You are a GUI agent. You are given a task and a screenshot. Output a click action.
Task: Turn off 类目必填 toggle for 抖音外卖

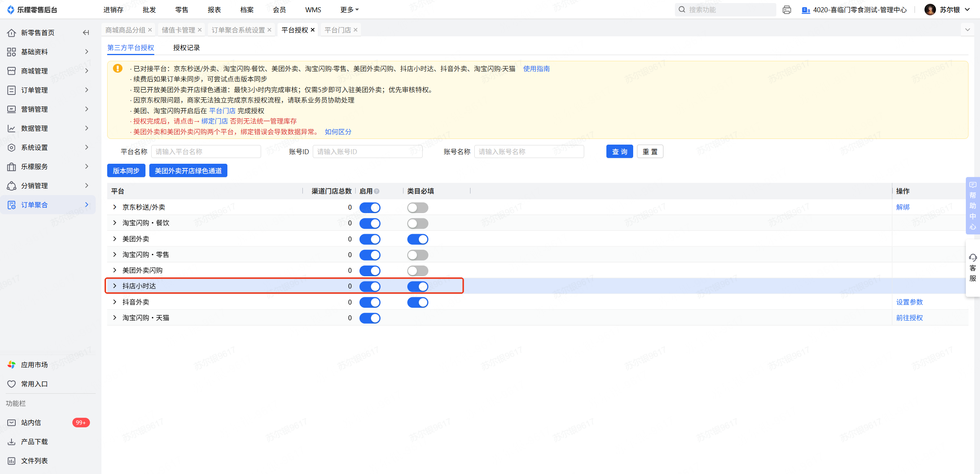[417, 302]
